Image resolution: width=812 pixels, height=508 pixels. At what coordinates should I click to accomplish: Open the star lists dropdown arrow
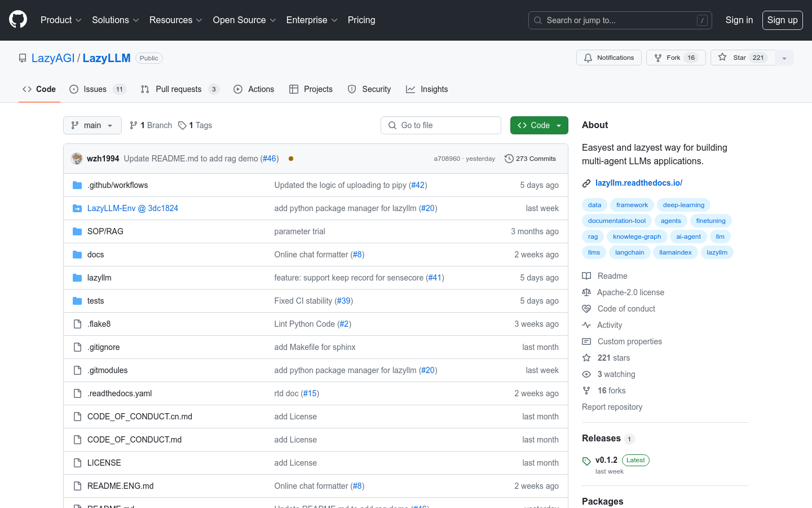784,58
